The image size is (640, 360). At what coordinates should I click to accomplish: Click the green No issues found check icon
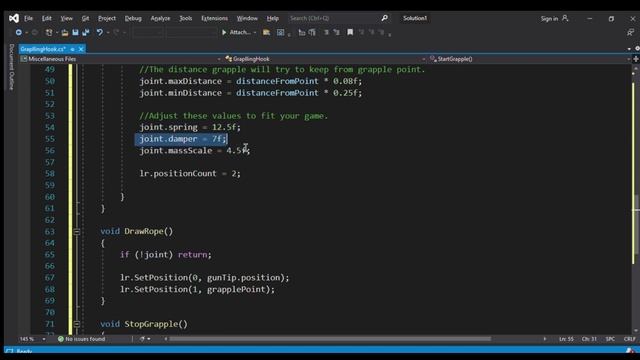tap(61, 339)
